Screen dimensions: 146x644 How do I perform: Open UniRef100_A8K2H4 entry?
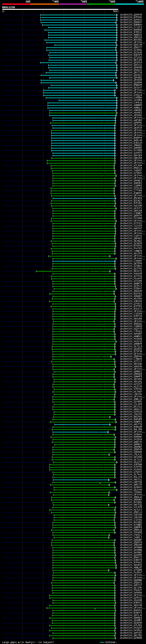tap(131, 158)
